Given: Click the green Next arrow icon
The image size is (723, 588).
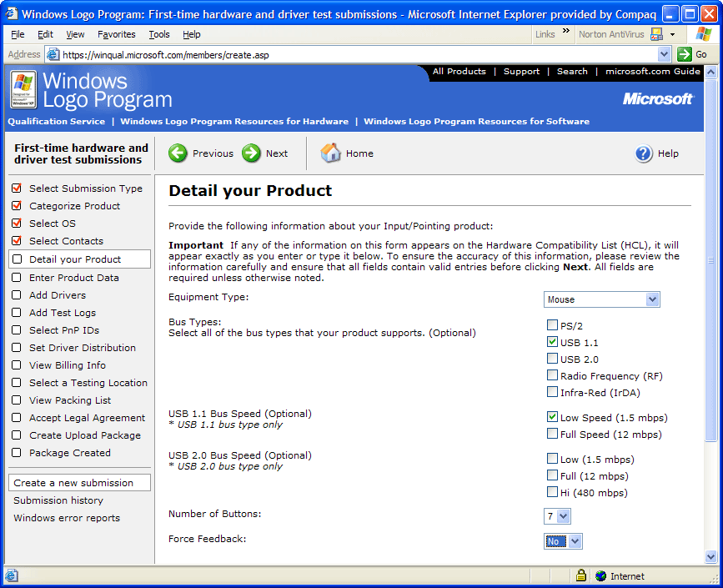Looking at the screenshot, I should 251,153.
